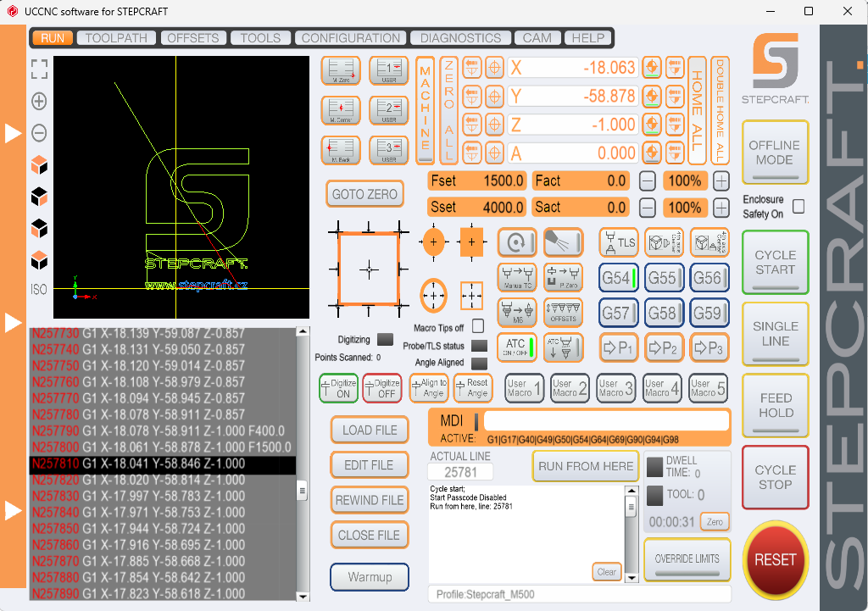Toggle ATC ON/OFF
The width and height of the screenshot is (868, 611).
[518, 348]
